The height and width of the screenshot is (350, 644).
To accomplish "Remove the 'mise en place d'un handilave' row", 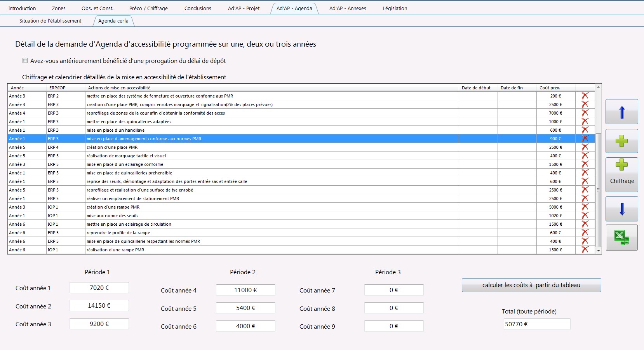I will 585,130.
